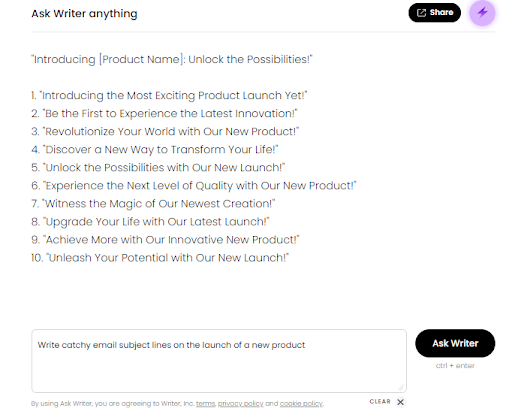The image size is (512, 411).
Task: Click the textarea resize handle corner
Action: point(401,387)
